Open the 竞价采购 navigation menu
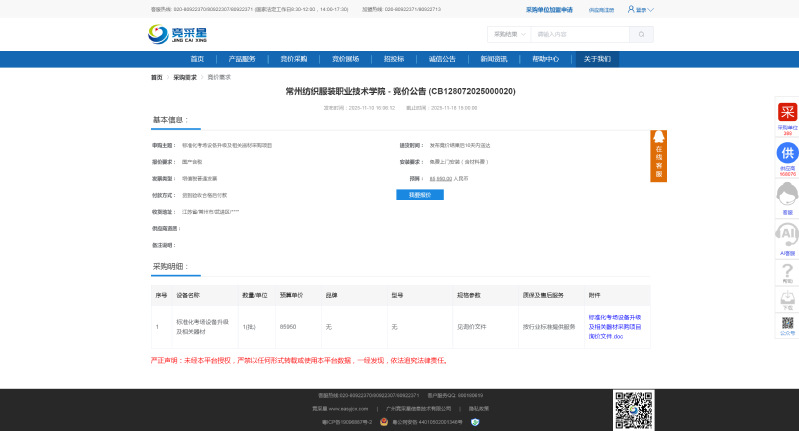This screenshot has width=799, height=431. pos(293,59)
